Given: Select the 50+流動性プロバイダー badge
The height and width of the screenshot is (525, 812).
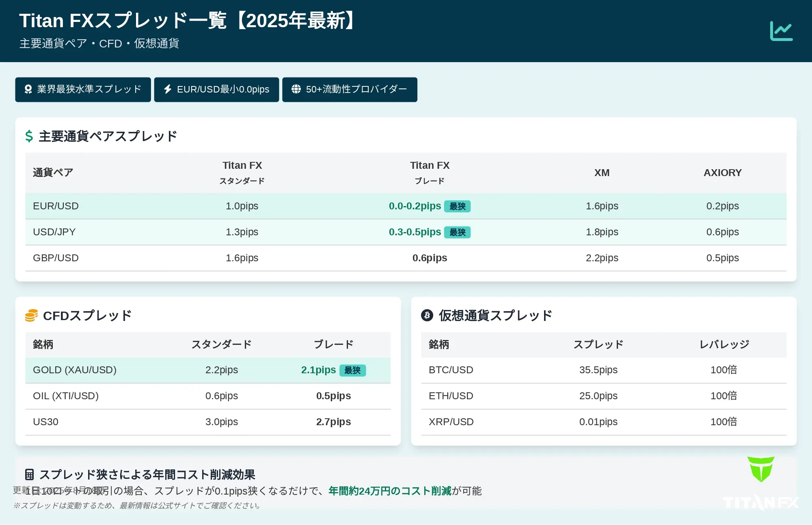Looking at the screenshot, I should tap(350, 89).
